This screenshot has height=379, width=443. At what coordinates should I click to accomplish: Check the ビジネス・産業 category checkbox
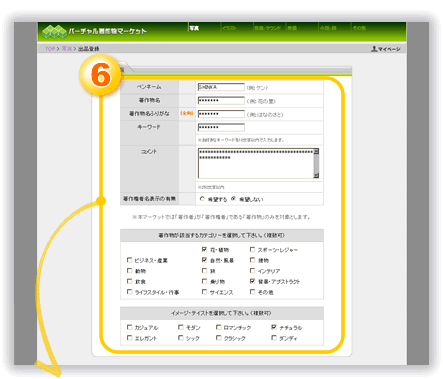129,260
